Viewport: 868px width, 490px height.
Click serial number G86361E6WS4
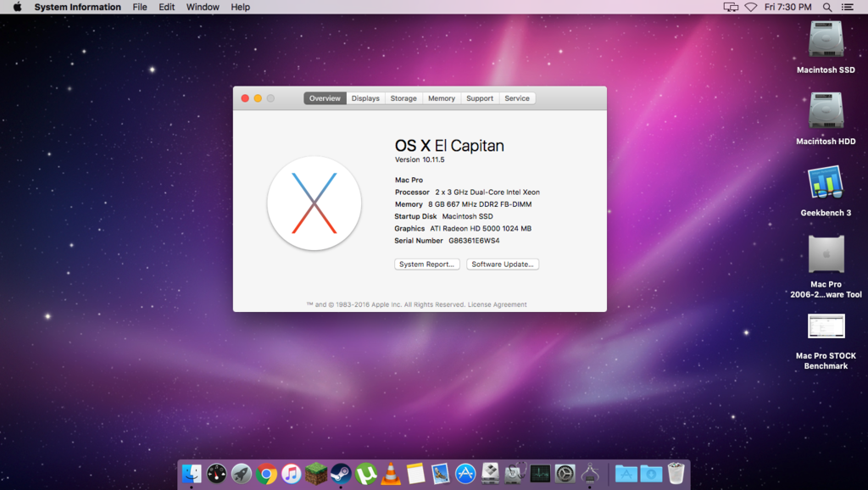point(474,241)
